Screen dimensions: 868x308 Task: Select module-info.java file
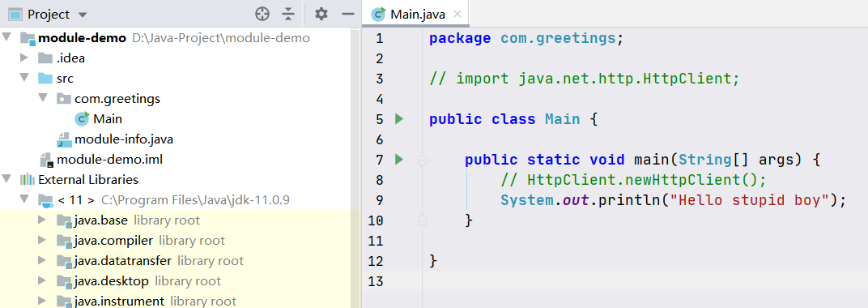(124, 139)
